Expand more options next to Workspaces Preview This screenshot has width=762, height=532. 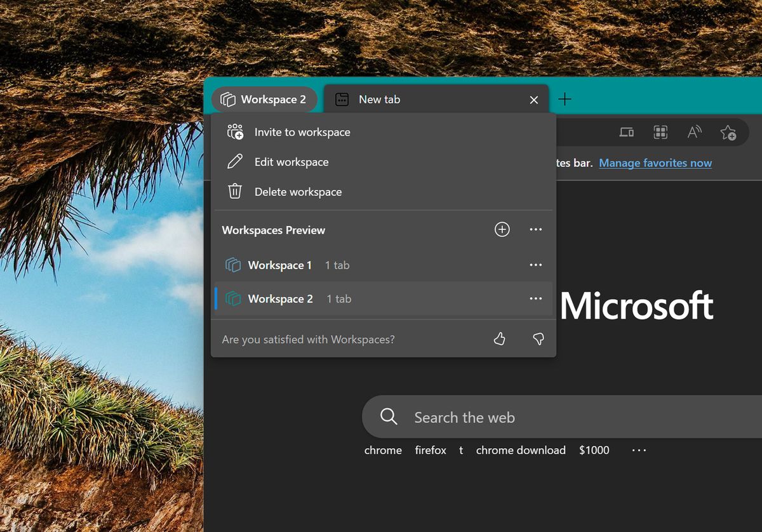click(535, 229)
